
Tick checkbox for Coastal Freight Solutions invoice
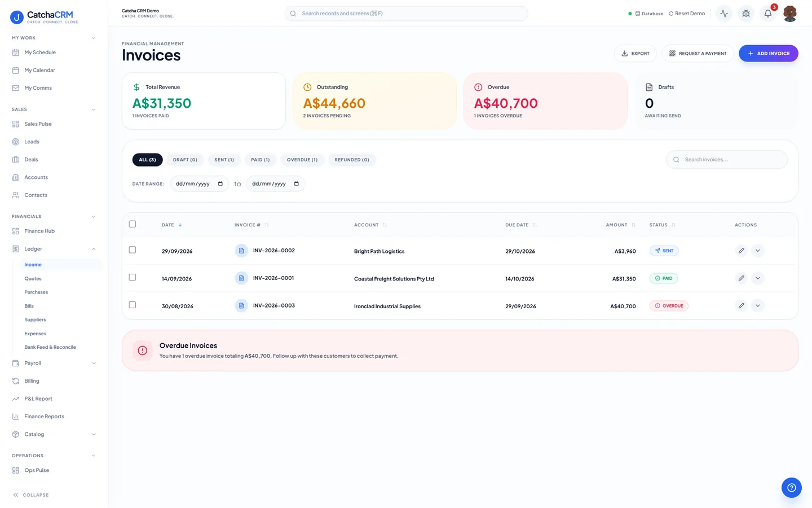click(x=133, y=278)
